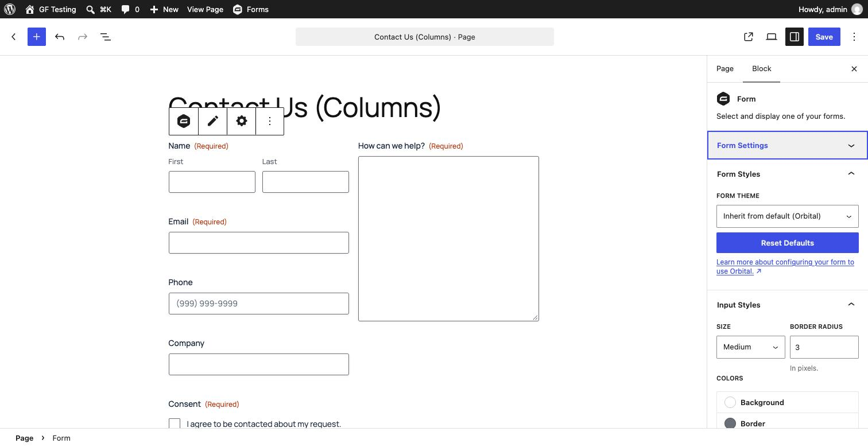
Task: Click the page title command bar
Action: coord(425,37)
